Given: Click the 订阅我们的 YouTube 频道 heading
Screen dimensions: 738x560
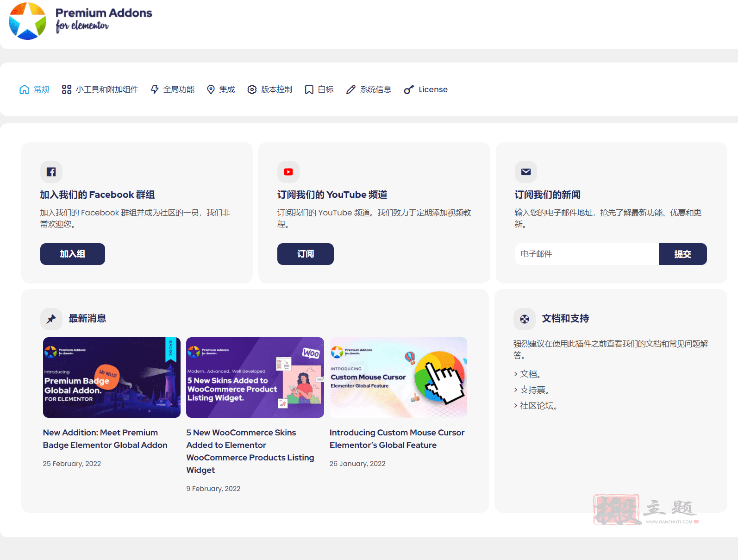Looking at the screenshot, I should (x=332, y=195).
